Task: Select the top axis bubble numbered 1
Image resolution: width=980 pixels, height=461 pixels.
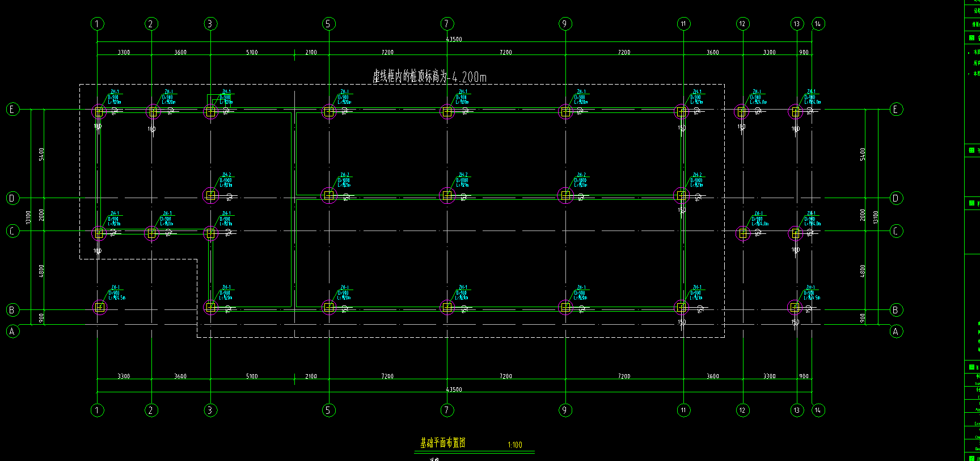Action: (x=98, y=24)
